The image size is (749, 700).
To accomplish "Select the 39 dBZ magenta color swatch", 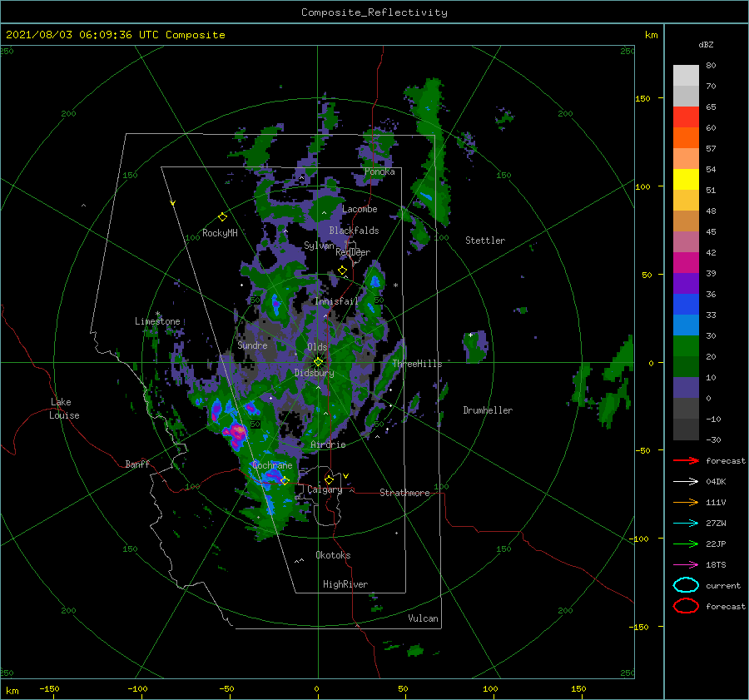I will click(x=686, y=262).
